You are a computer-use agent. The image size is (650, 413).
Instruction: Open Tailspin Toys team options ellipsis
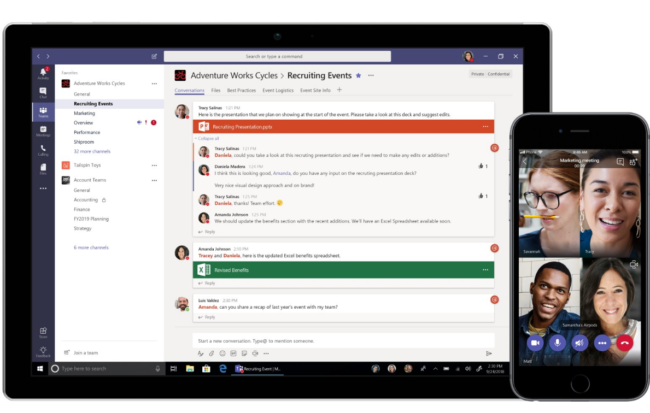coord(154,165)
